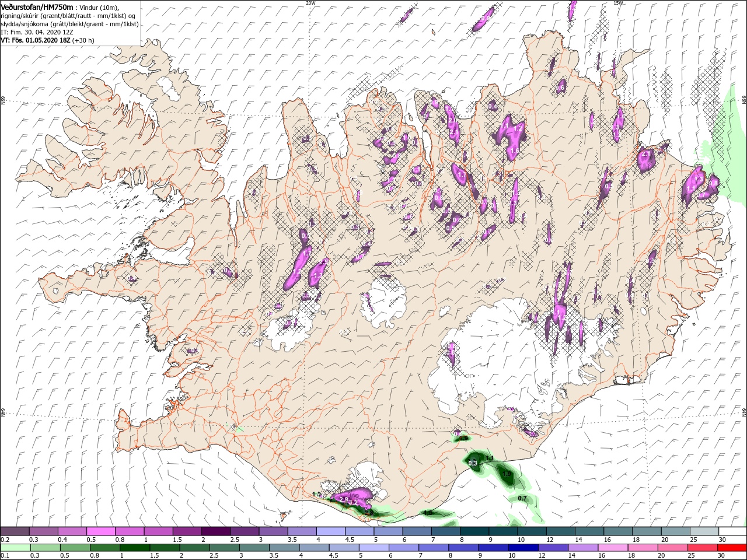This screenshot has width=747, height=560.
Task: Pick upper legend swatch between 0.2 and 0.3
Action: (15, 531)
